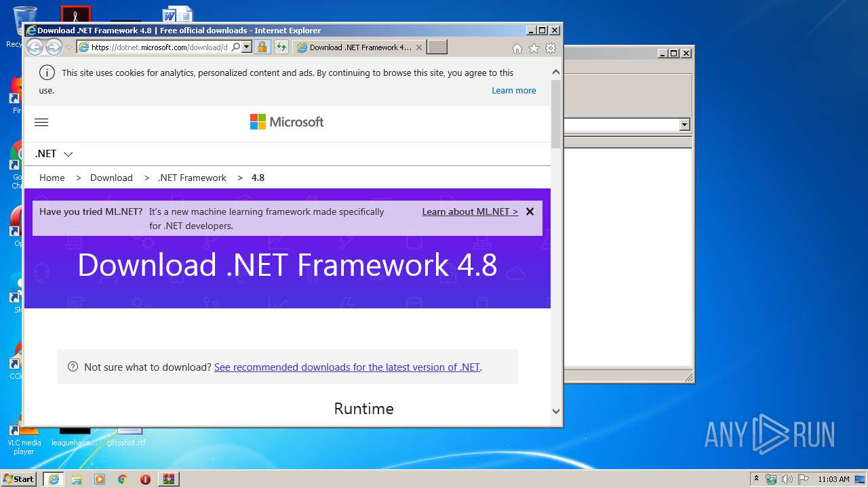Click the 4.8 breadcrumb text
The image size is (868, 488).
[258, 178]
